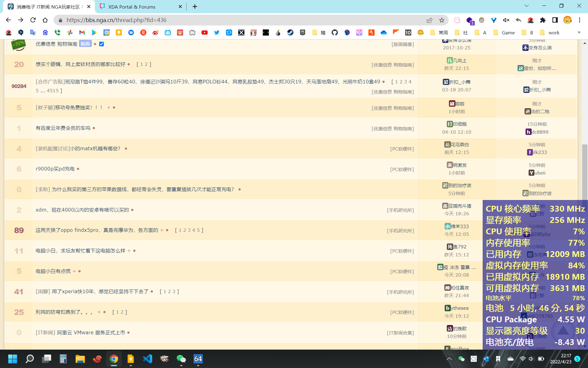The width and height of the screenshot is (588, 368).
Task: Open File Explorer from the taskbar
Action: click(80, 359)
